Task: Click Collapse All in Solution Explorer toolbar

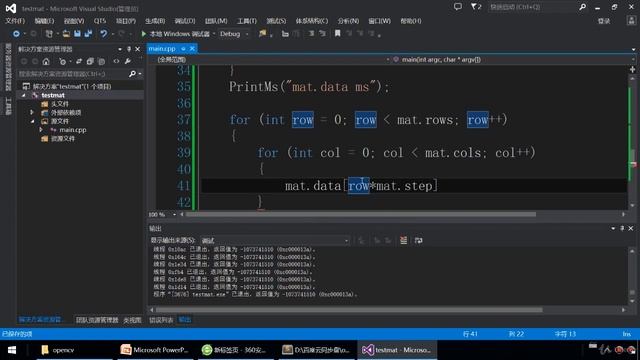Action: (x=90, y=61)
